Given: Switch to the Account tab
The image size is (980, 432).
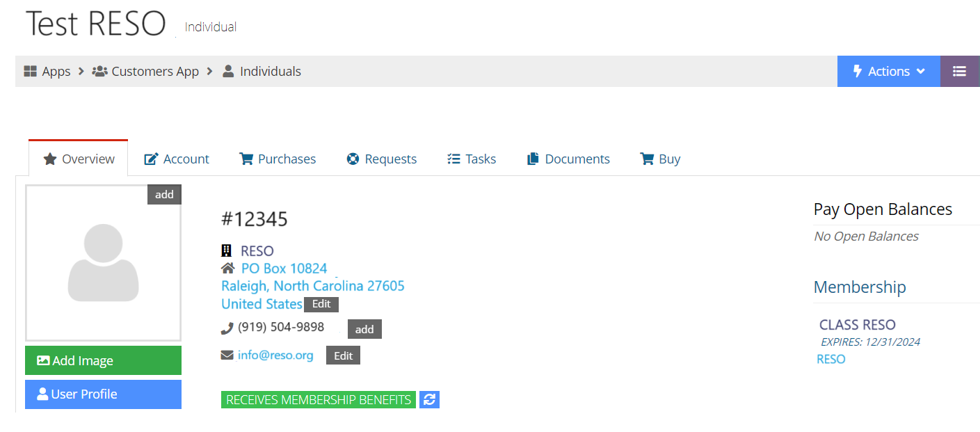Looking at the screenshot, I should click(x=177, y=159).
